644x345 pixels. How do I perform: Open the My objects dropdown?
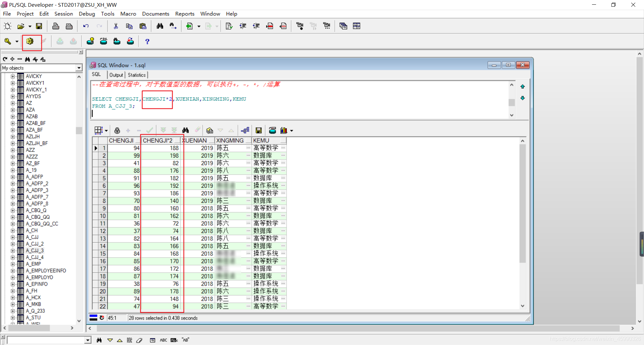point(79,68)
